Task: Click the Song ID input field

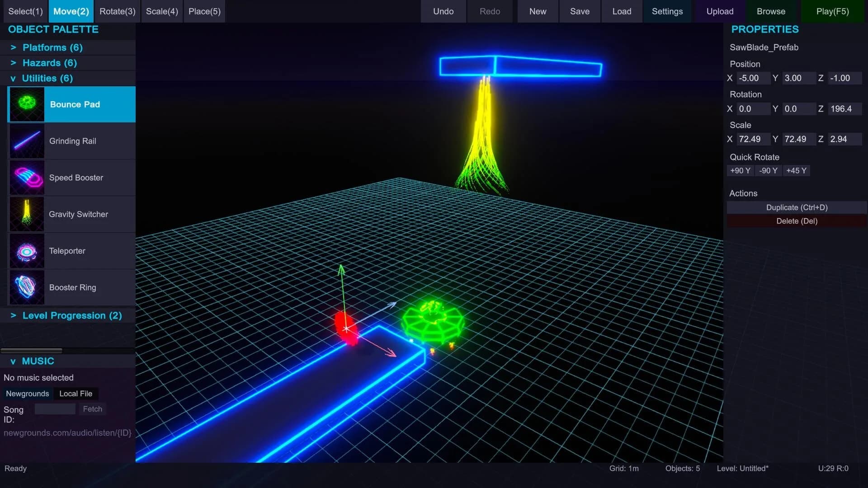Action: click(55, 409)
